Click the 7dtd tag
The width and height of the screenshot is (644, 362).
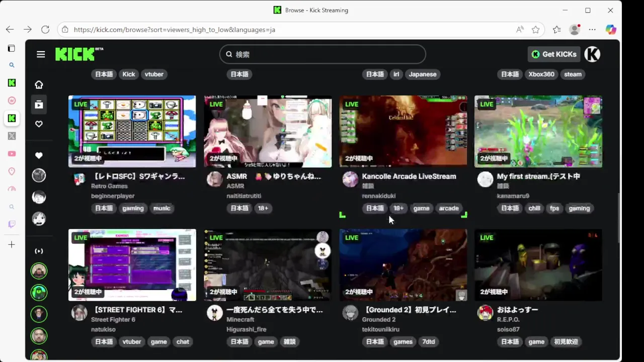(429, 342)
